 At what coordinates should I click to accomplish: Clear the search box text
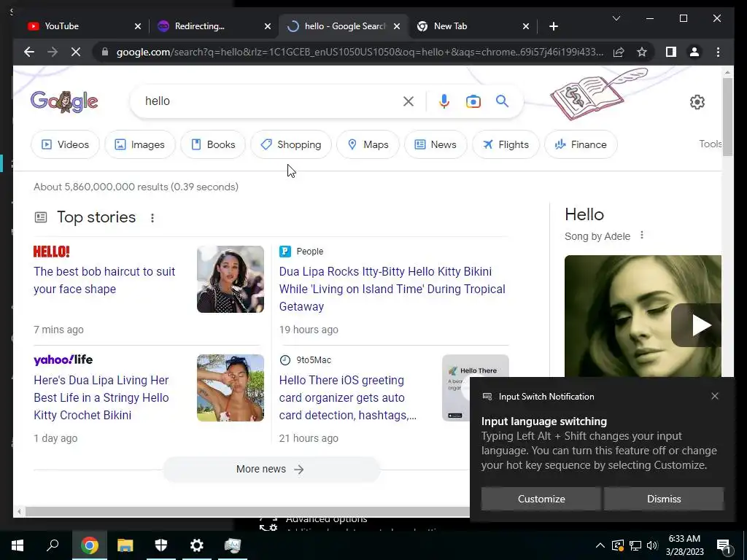pos(409,101)
